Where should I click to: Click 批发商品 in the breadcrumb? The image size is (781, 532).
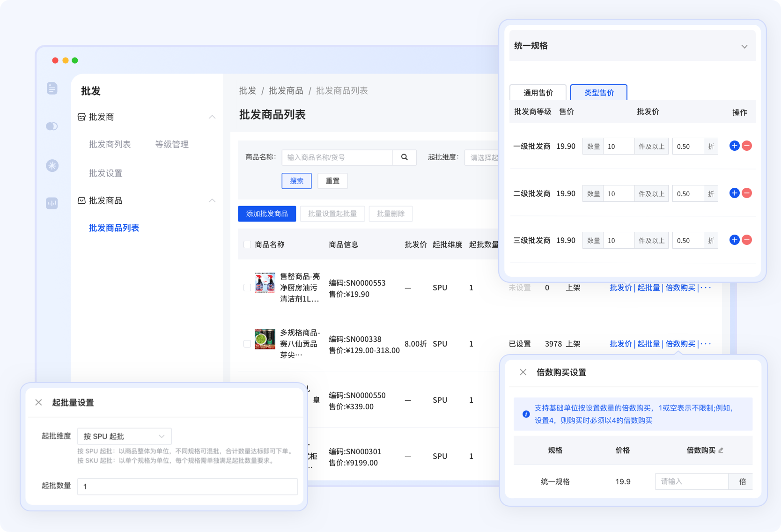click(286, 90)
